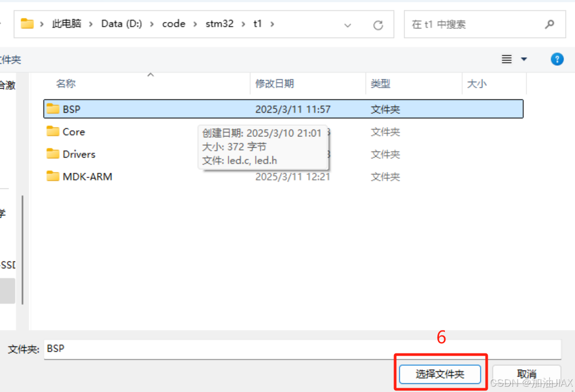
Task: Click the 文件夹 type cell of BSP row
Action: pyautogui.click(x=385, y=109)
